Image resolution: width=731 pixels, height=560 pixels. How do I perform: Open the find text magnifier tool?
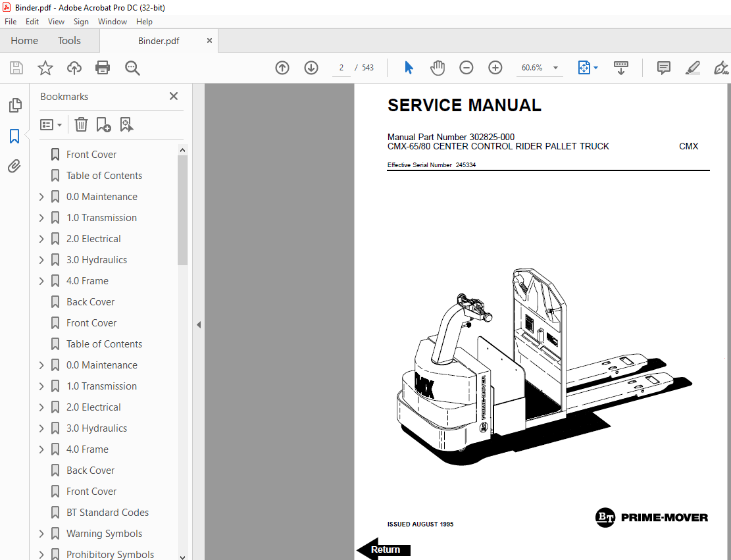click(x=132, y=68)
